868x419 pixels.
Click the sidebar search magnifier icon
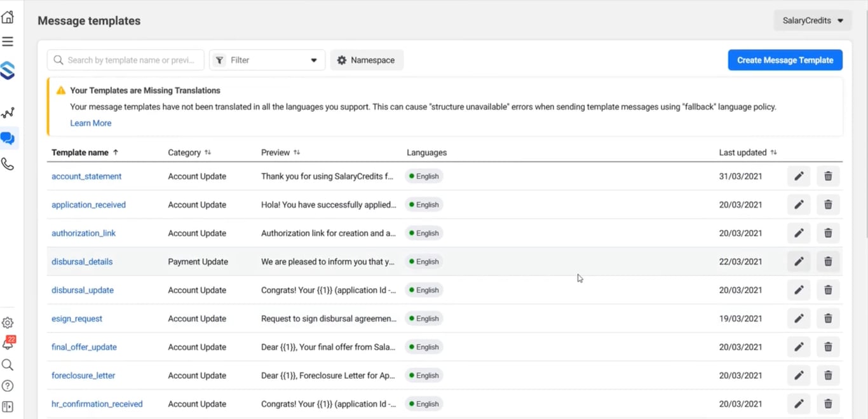8,365
